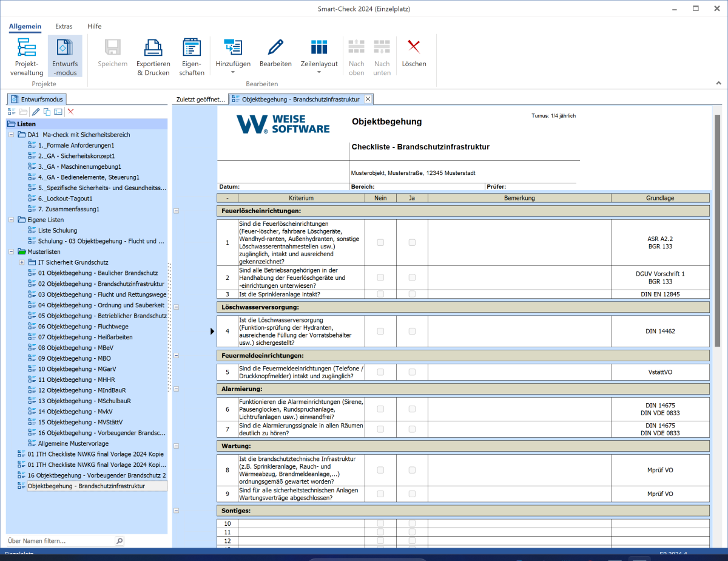Viewport: 728px width, 561px height.
Task: Tick Nein for the Löschwasserversorgung row 4
Action: [380, 331]
